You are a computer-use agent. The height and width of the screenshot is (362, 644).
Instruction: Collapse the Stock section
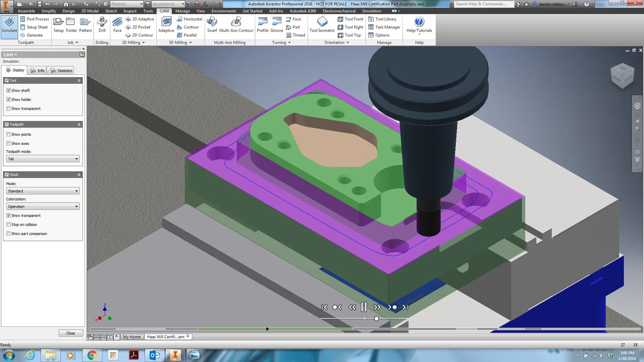(79, 175)
